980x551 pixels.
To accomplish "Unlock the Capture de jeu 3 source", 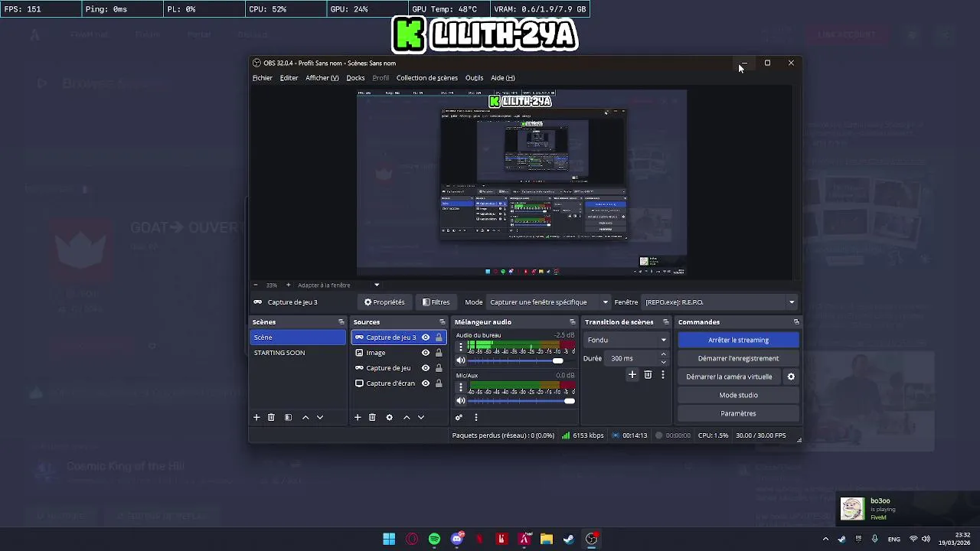I will (439, 337).
